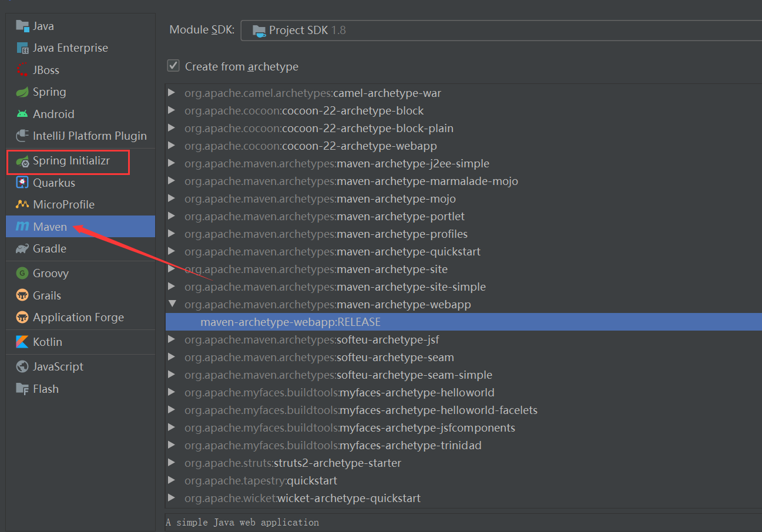Choose Spring Initializr generator
The height and width of the screenshot is (532, 762).
point(80,161)
